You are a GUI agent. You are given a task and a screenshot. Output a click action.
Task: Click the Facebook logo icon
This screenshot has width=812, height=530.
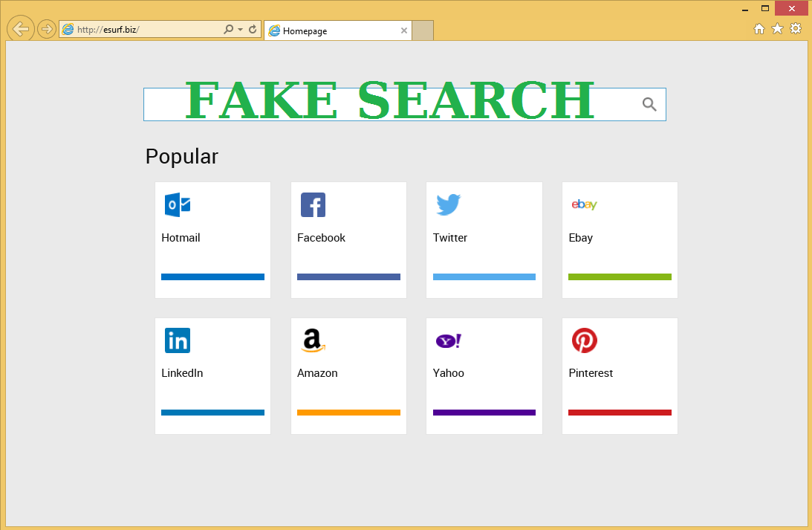click(x=314, y=204)
